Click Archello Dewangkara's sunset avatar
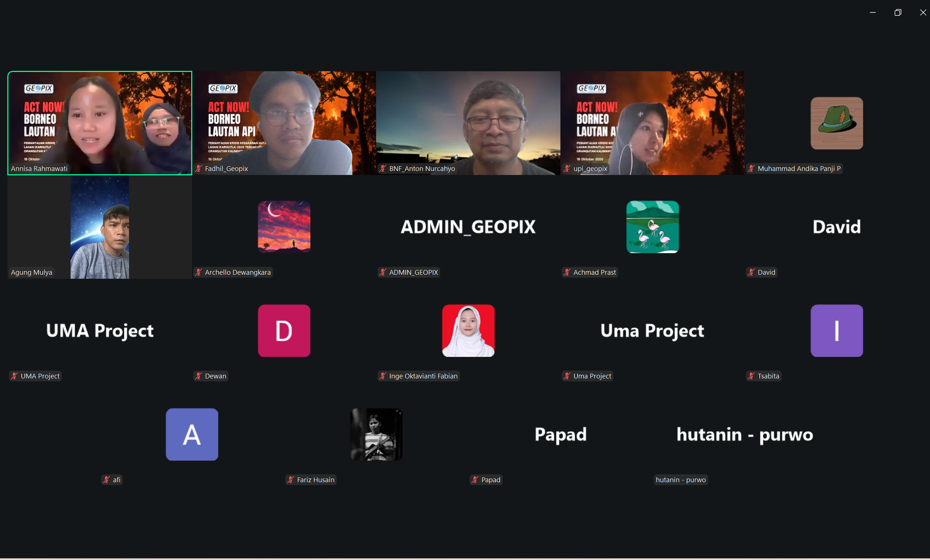 point(284,227)
